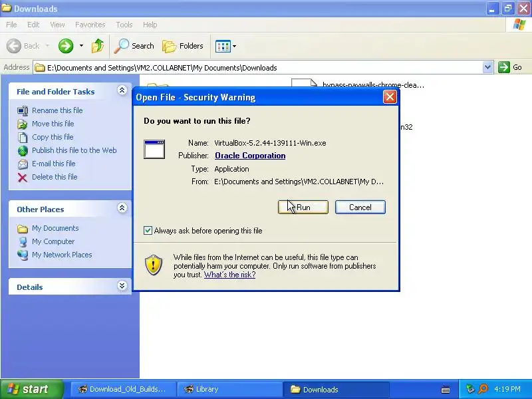Select the bypass-paywalls-chrome-clea... file
This screenshot has width=532, height=399.
pos(373,85)
